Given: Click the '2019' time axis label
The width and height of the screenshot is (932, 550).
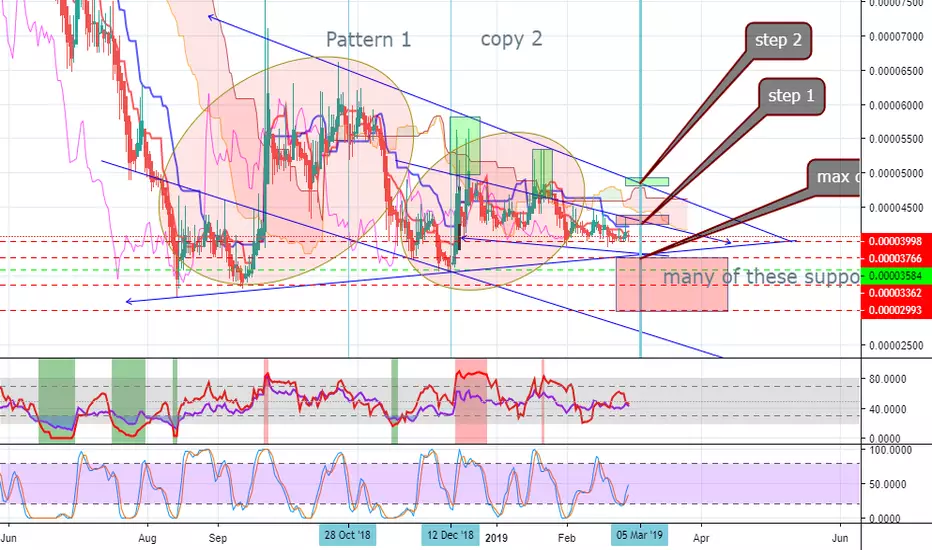Looking at the screenshot, I should (496, 538).
